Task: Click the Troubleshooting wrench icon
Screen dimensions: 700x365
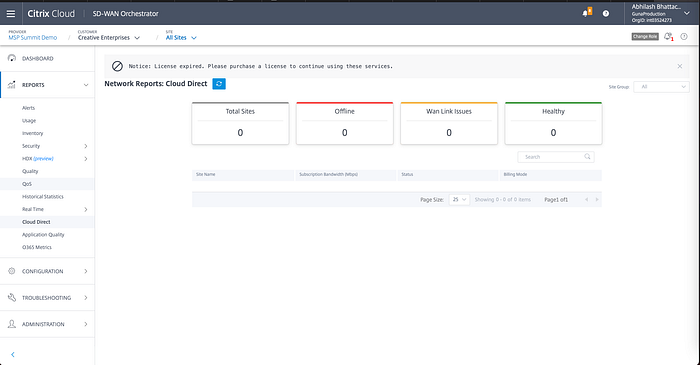Action: (12, 297)
